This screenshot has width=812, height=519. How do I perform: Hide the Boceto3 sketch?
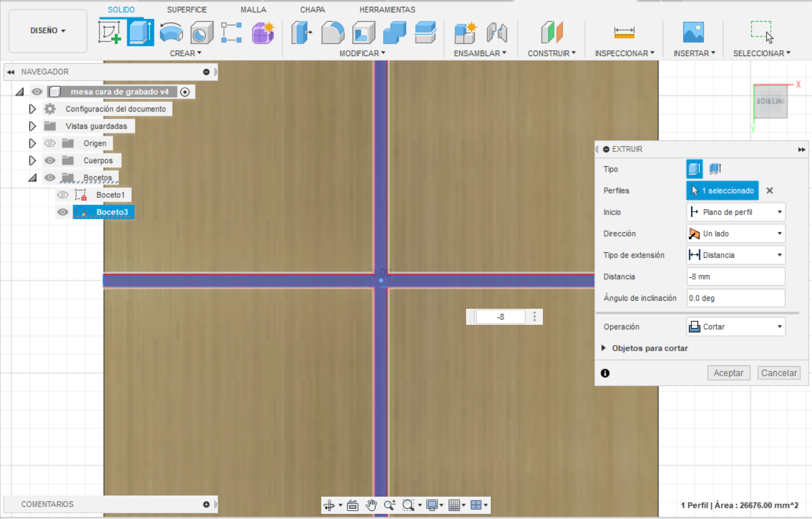[x=63, y=212]
